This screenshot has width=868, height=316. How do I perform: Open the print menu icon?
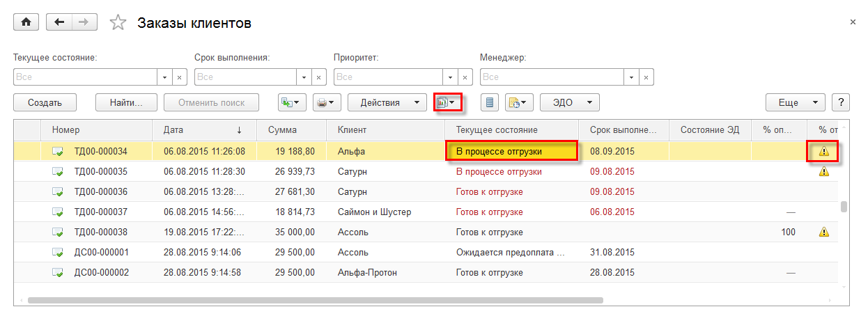coord(326,102)
